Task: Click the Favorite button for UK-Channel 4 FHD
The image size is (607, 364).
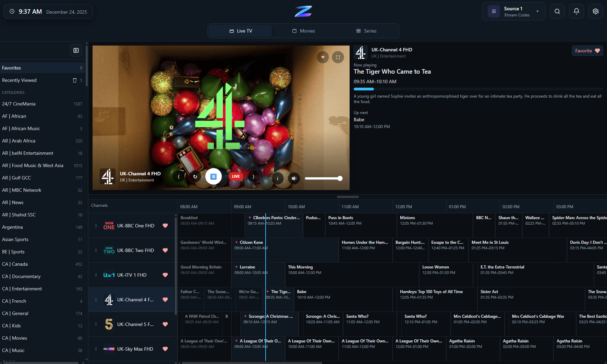Action: click(x=587, y=50)
